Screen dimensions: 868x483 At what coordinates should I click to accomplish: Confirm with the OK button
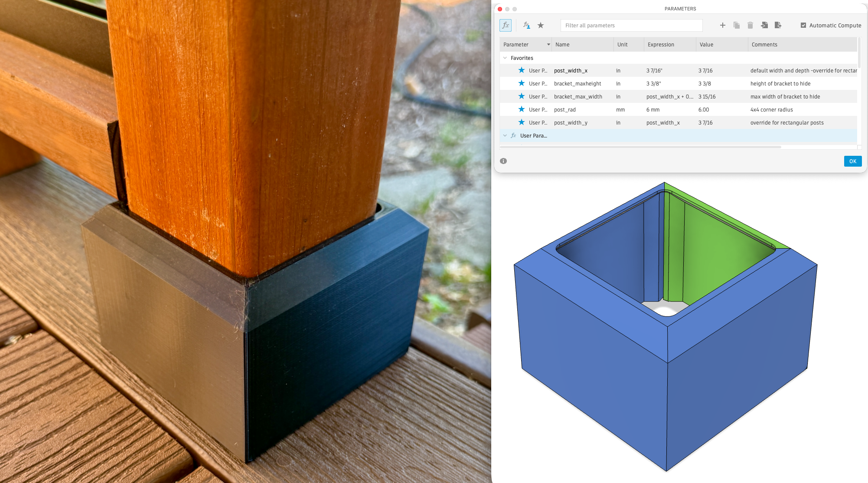(853, 161)
